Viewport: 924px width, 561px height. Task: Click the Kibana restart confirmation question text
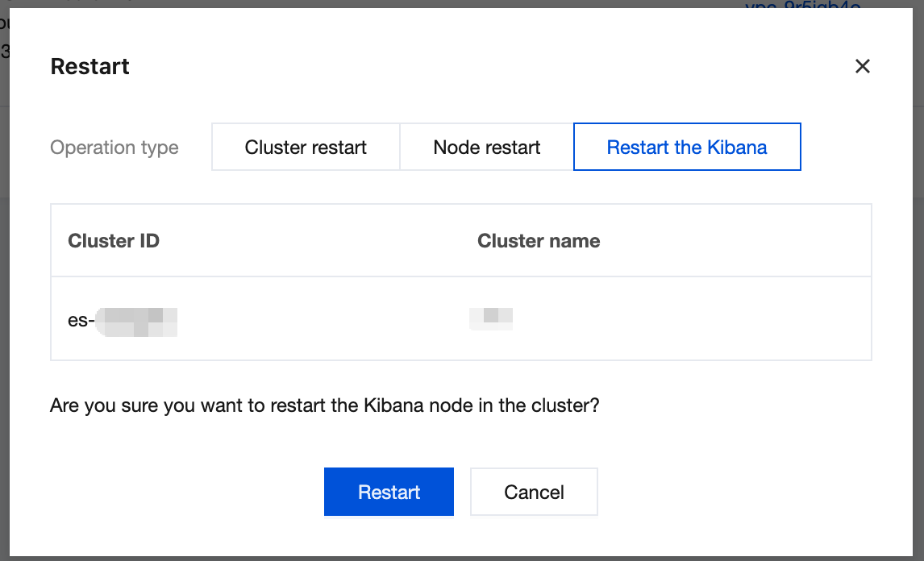click(x=324, y=405)
